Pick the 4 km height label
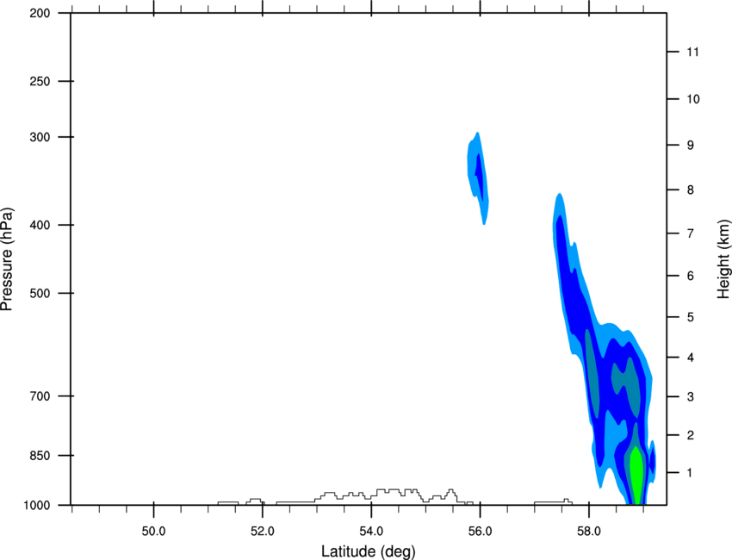The height and width of the screenshot is (560, 732). (x=690, y=358)
